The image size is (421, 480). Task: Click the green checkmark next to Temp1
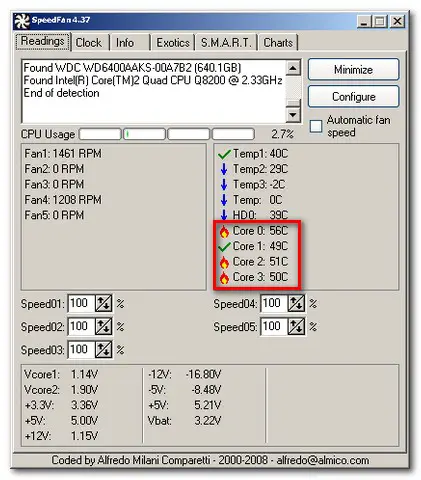(x=224, y=154)
